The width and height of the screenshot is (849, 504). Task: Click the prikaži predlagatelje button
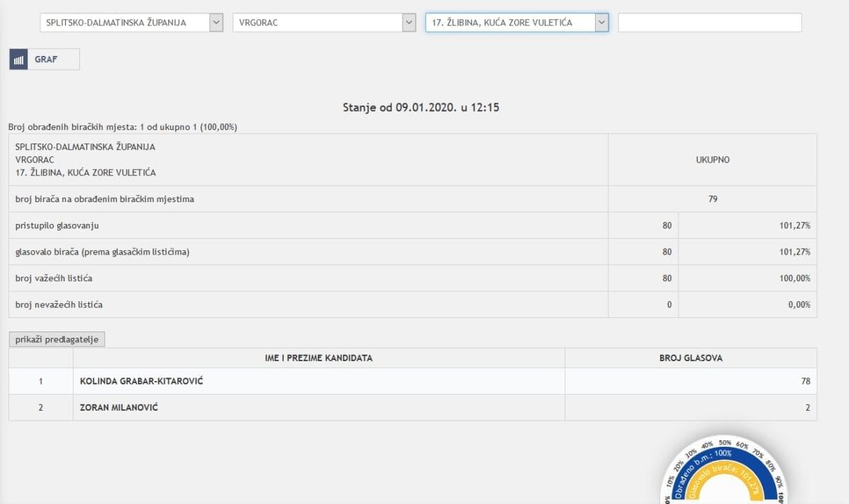(x=57, y=340)
